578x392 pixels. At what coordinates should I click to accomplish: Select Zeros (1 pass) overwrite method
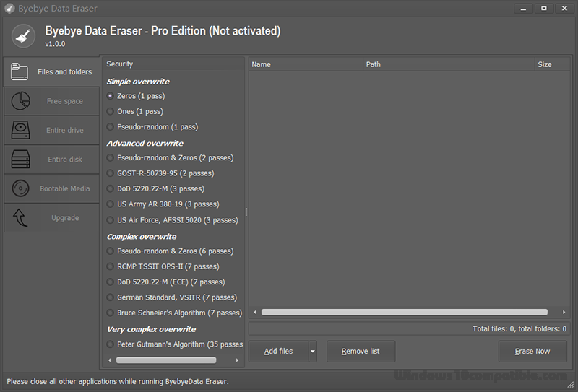point(110,96)
